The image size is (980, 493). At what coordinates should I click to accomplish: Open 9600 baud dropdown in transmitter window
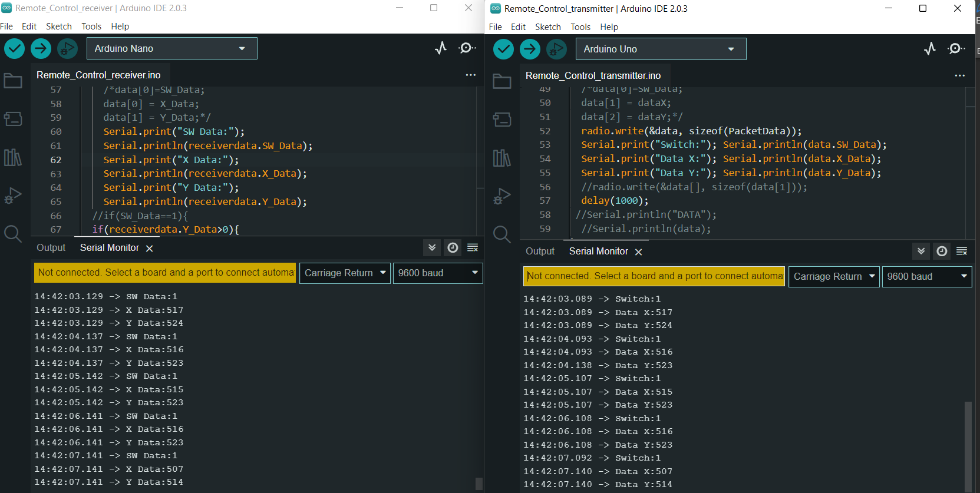[x=927, y=276]
